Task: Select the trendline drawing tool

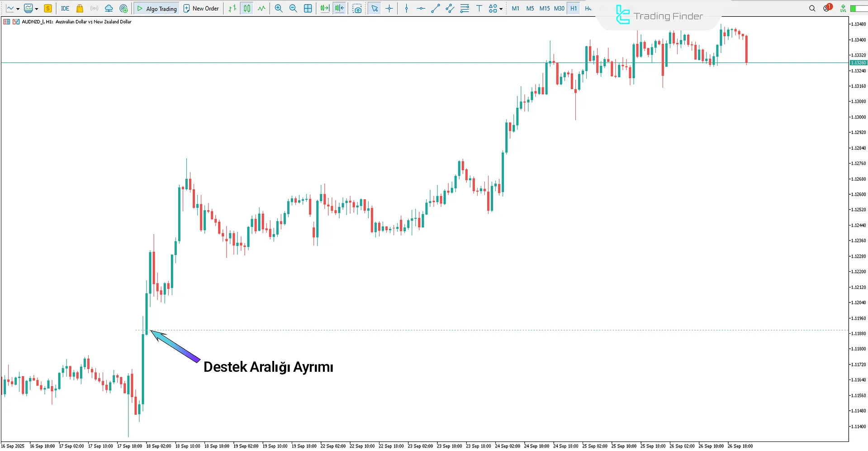Action: click(x=435, y=9)
